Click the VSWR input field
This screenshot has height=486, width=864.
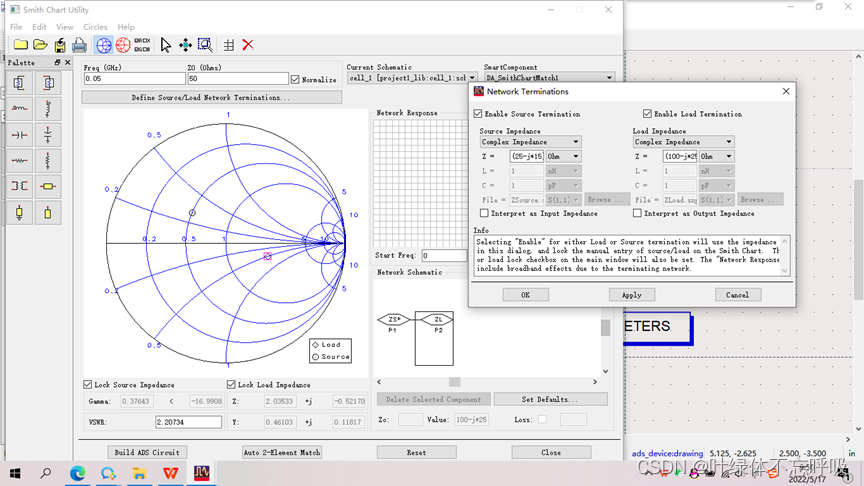click(x=188, y=422)
